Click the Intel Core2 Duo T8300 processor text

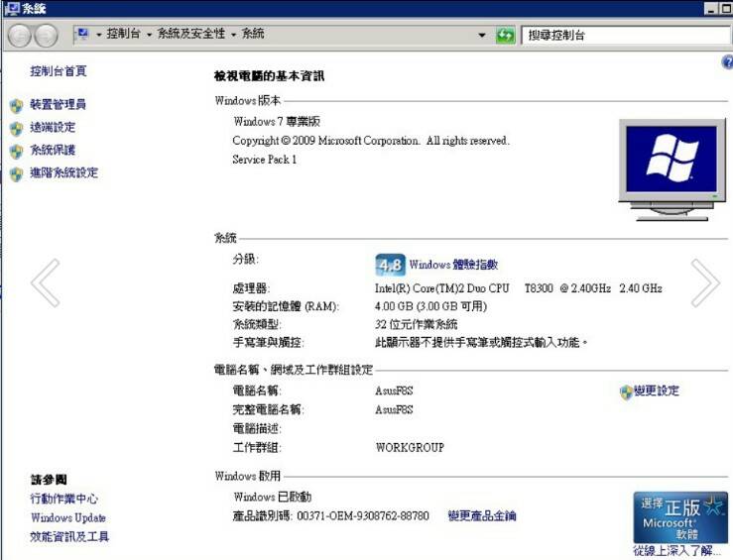[x=519, y=288]
